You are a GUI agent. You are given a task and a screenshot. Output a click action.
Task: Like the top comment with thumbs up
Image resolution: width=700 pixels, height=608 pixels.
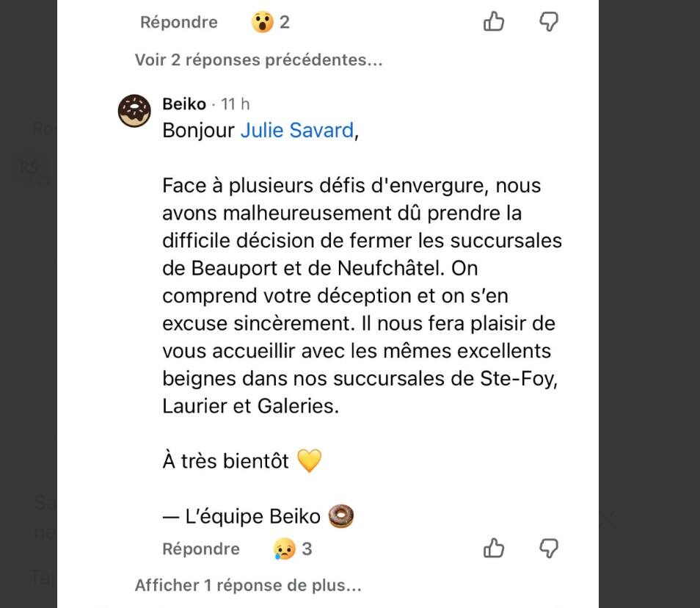[494, 22]
